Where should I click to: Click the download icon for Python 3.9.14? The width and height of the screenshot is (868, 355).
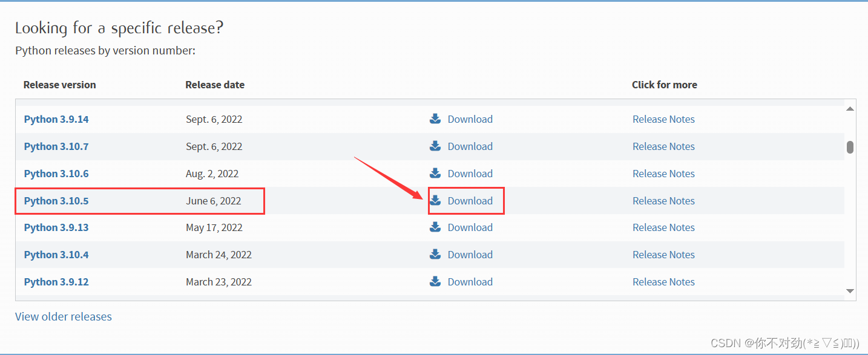coord(435,119)
